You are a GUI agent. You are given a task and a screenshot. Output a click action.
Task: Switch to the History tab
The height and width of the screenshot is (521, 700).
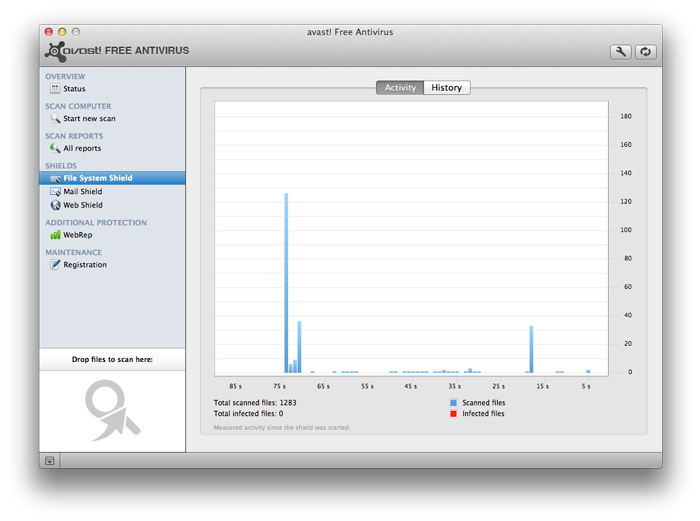point(446,88)
